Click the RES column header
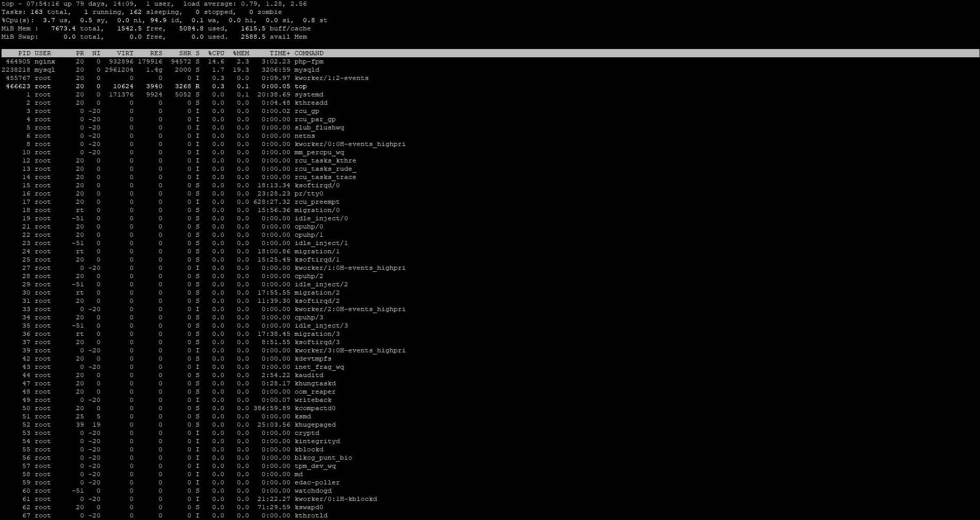 (156, 53)
